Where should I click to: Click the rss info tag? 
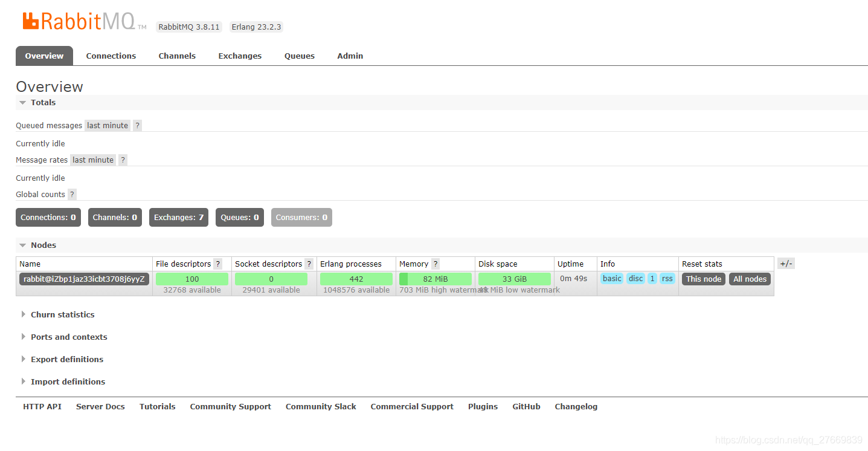click(667, 279)
